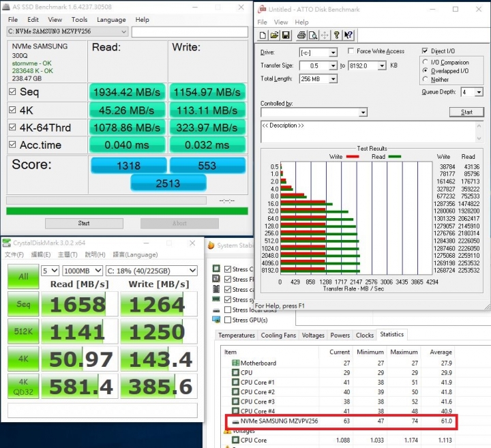Click the green All button in CrystalDiskMark
The width and height of the screenshot is (491, 448).
[x=23, y=276]
